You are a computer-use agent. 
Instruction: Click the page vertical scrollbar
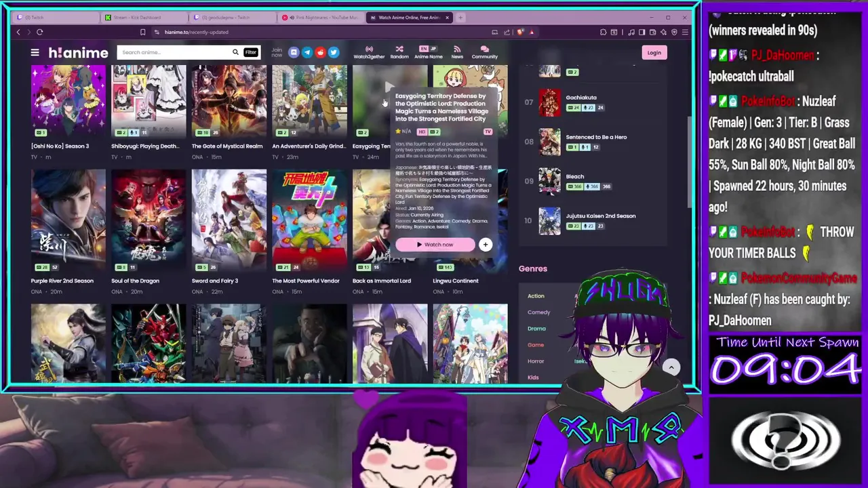[690, 163]
